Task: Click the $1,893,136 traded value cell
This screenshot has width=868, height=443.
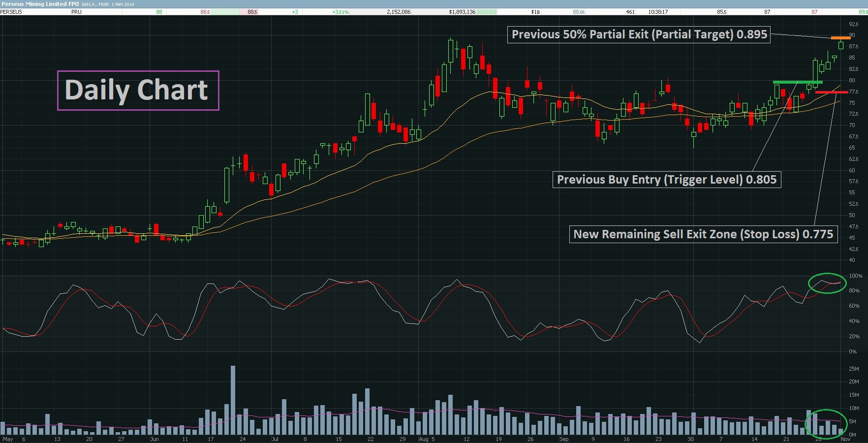Action: 462,12
